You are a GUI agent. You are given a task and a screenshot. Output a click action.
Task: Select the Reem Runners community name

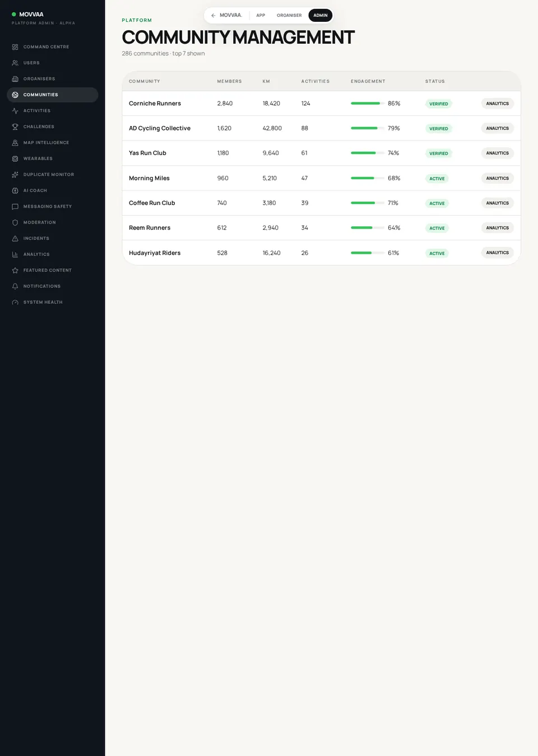coord(150,228)
